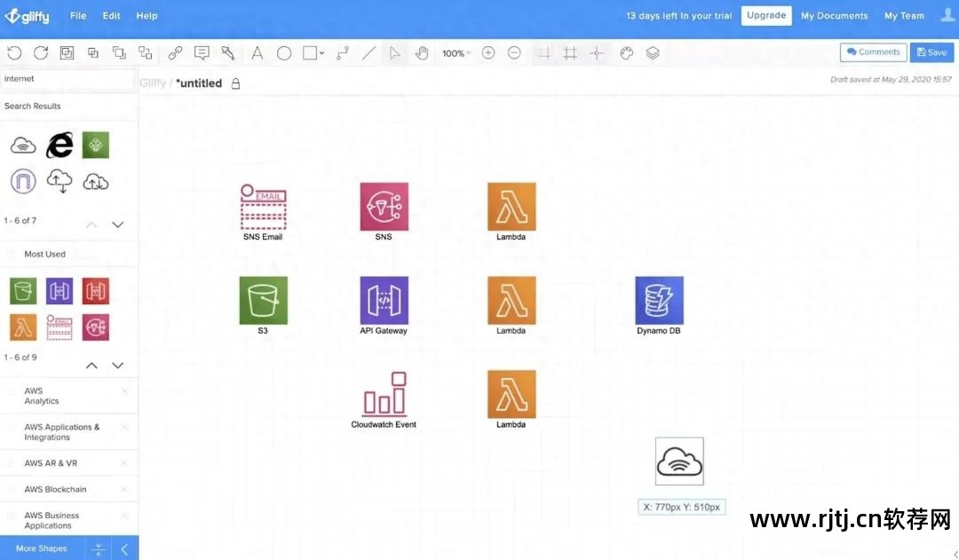The image size is (959, 560).
Task: Choose the Connector tool
Action: 343,53
